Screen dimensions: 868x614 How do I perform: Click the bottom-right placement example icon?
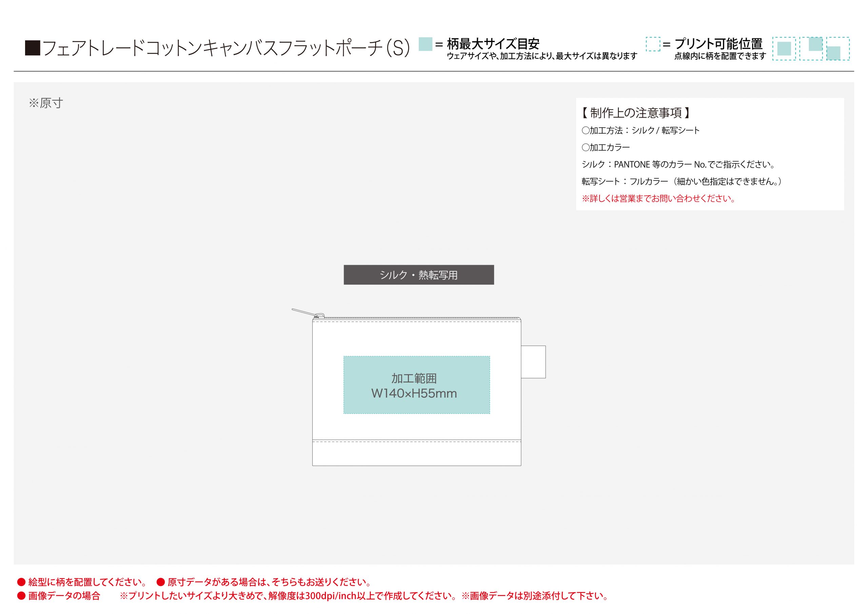tap(838, 49)
